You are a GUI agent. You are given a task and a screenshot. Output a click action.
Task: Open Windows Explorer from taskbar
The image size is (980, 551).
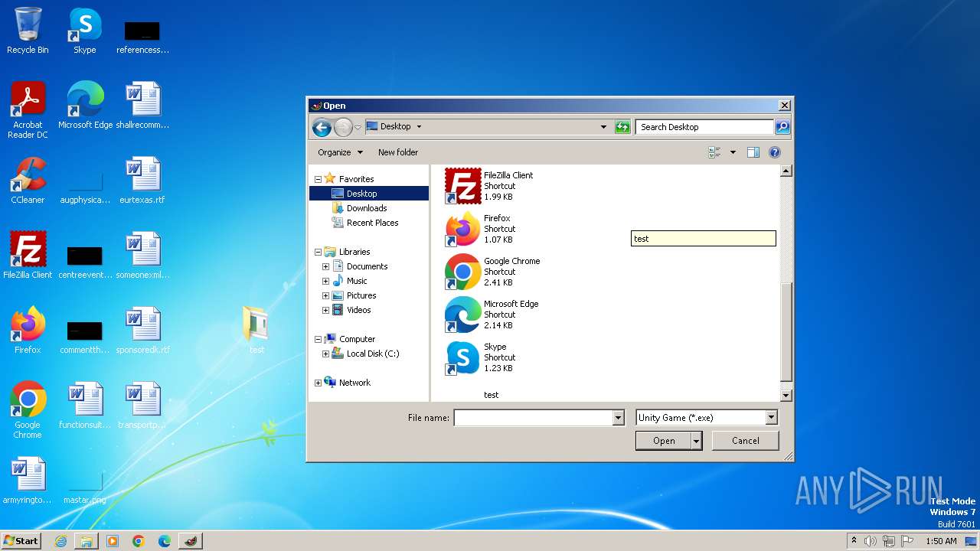(87, 541)
